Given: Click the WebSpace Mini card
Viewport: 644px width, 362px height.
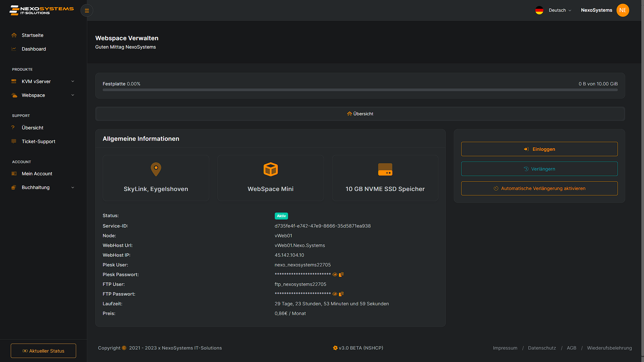Looking at the screenshot, I should 271,178.
